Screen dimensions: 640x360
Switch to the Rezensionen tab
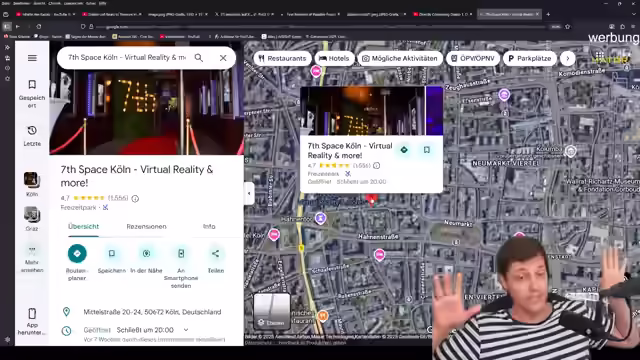(146, 227)
